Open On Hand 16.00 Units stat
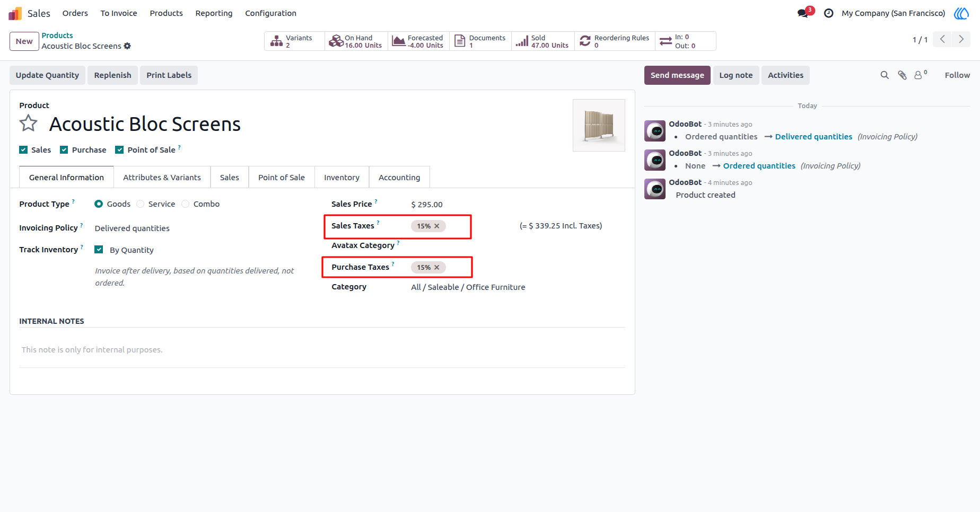980x512 pixels. [356, 41]
